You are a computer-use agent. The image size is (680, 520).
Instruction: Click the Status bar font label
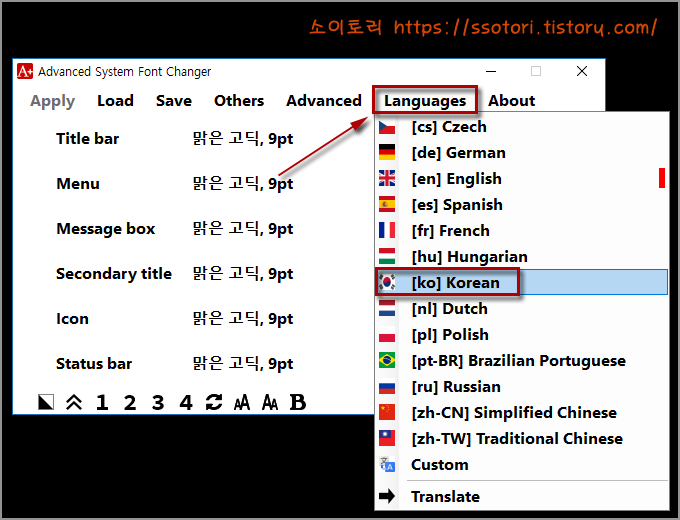[x=94, y=363]
